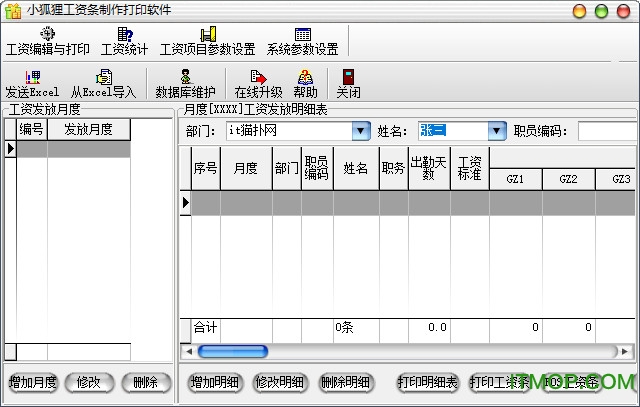Click 职员编码 input field
This screenshot has width=640, height=407.
pyautogui.click(x=608, y=131)
